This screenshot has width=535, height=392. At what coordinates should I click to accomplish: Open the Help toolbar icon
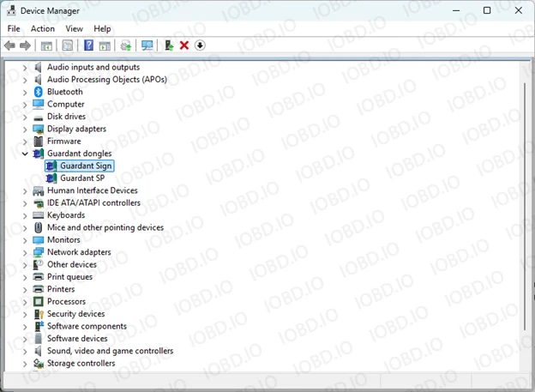tap(88, 45)
